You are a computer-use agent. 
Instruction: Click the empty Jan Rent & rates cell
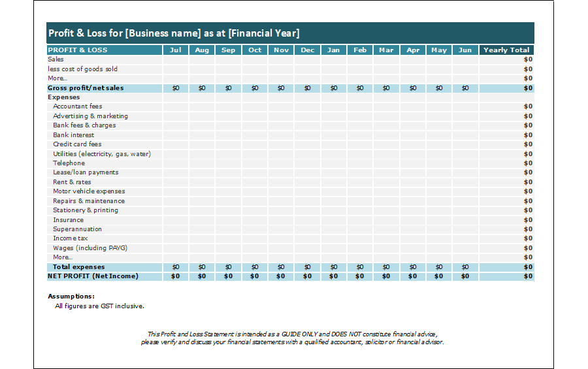tap(333, 182)
